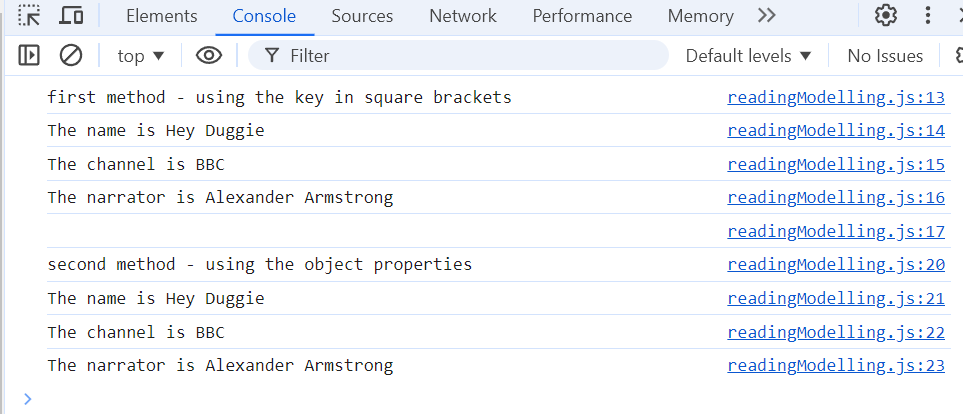Expand more tabs chevron

pyautogui.click(x=766, y=15)
